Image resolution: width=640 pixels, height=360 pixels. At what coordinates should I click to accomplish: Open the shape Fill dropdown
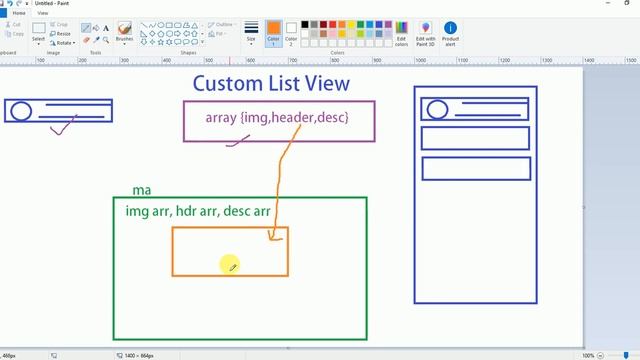[x=217, y=34]
